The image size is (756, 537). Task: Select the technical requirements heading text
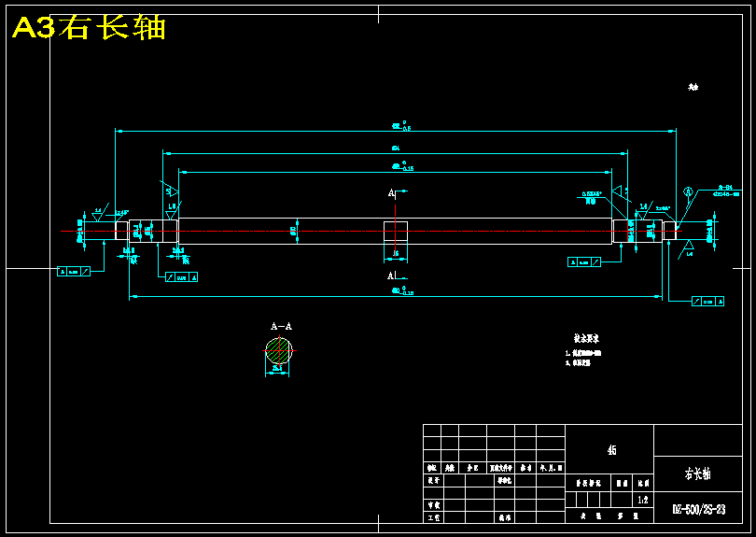pos(586,338)
